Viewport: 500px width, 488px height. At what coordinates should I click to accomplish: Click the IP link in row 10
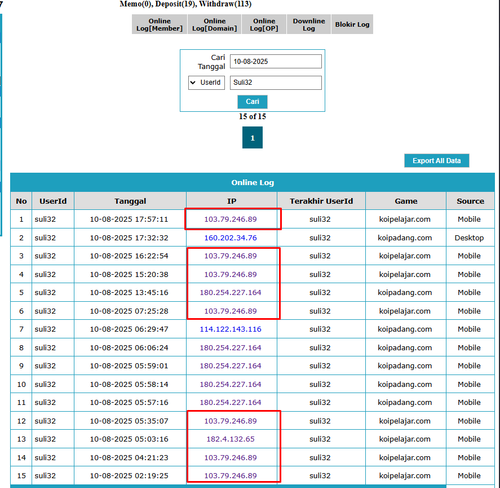tap(231, 384)
